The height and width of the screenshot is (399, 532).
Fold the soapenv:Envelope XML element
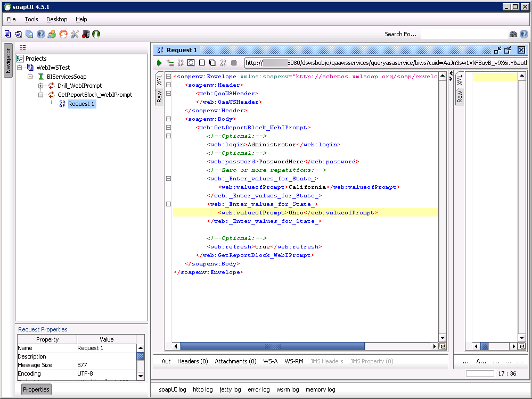pos(168,76)
